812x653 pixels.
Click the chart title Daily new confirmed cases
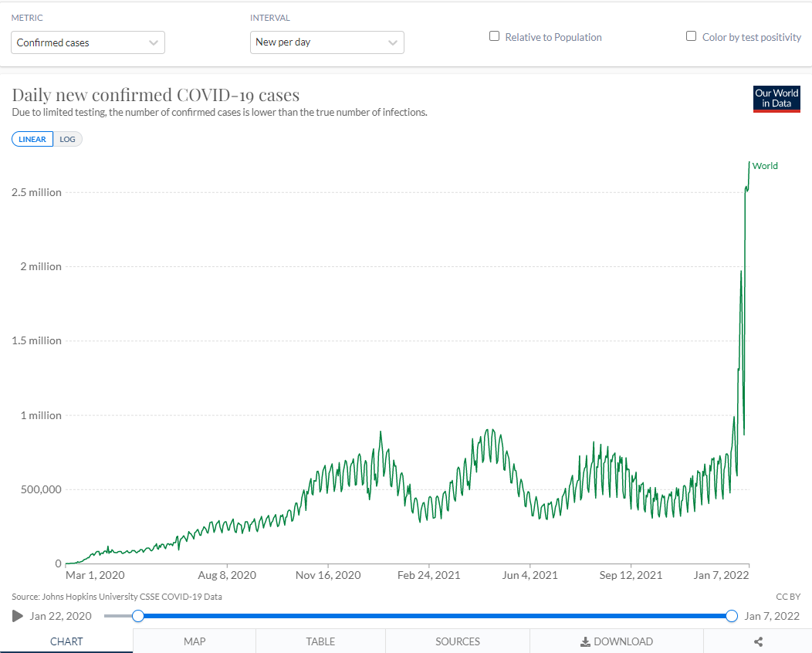[x=156, y=95]
